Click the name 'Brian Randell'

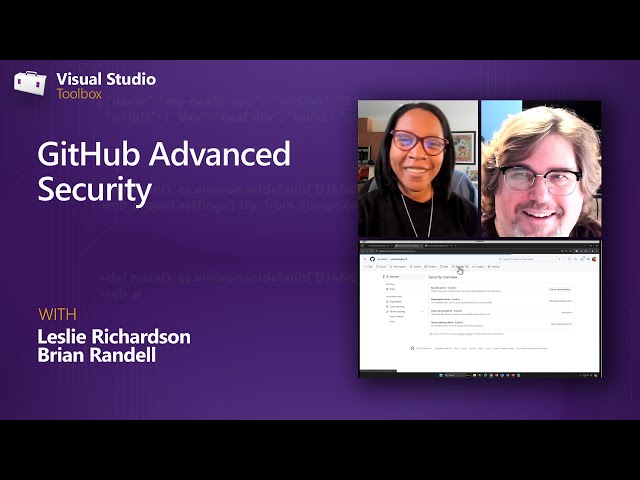pos(97,355)
